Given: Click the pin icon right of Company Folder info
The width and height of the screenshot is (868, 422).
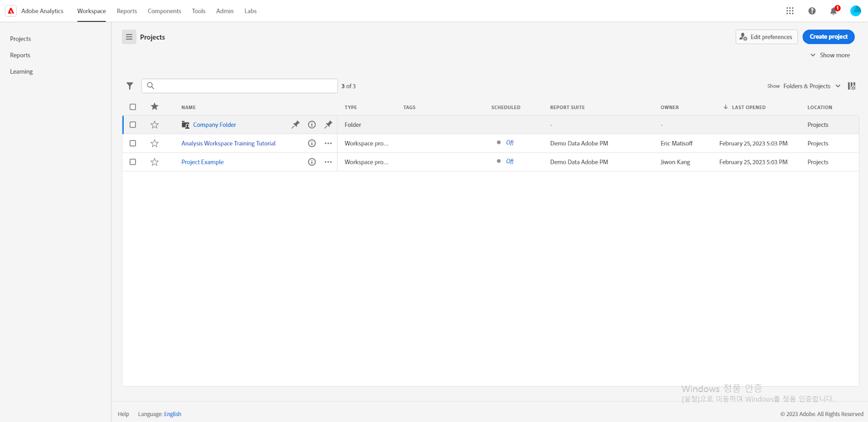Looking at the screenshot, I should point(328,125).
